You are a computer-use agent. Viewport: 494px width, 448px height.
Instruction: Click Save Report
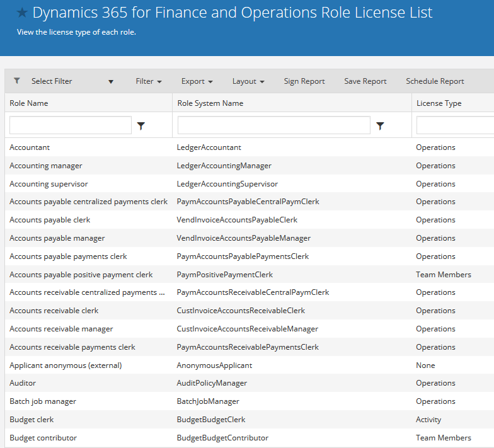click(x=365, y=81)
